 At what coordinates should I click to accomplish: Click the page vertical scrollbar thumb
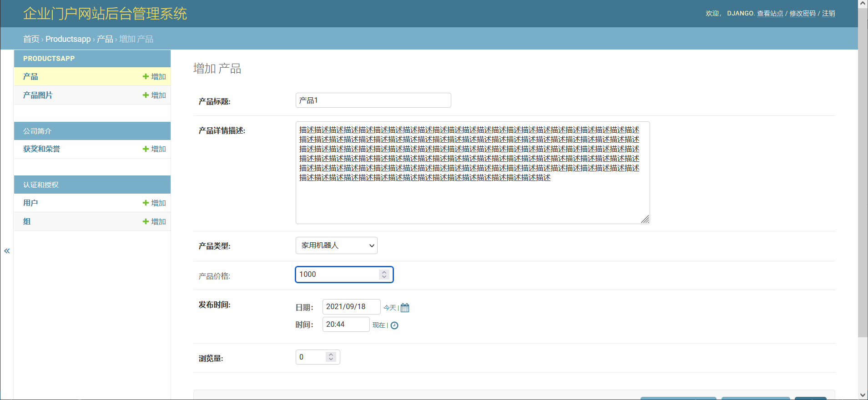click(x=863, y=173)
